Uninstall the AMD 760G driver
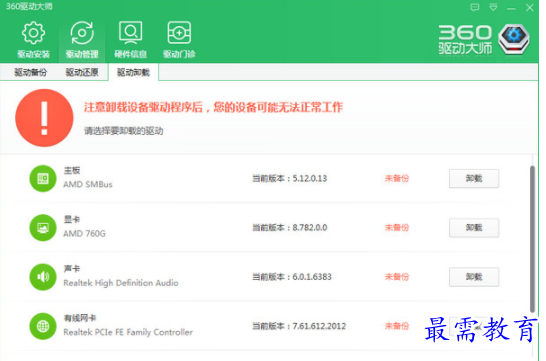This screenshot has height=361, width=546. click(474, 228)
